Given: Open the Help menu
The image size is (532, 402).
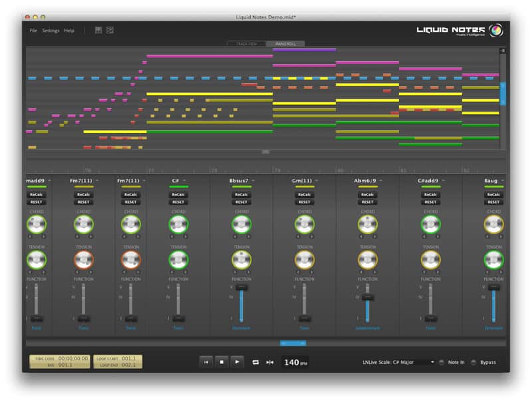Looking at the screenshot, I should click(69, 31).
